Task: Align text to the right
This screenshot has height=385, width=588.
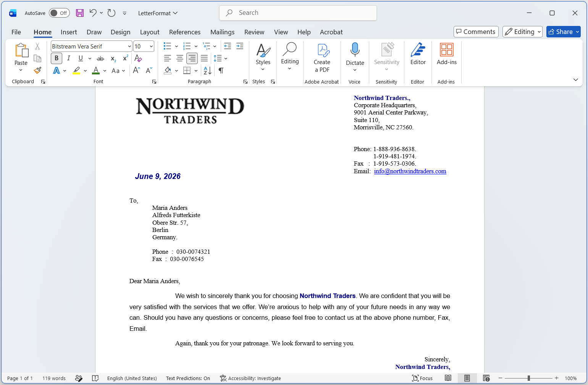Action: [x=192, y=58]
